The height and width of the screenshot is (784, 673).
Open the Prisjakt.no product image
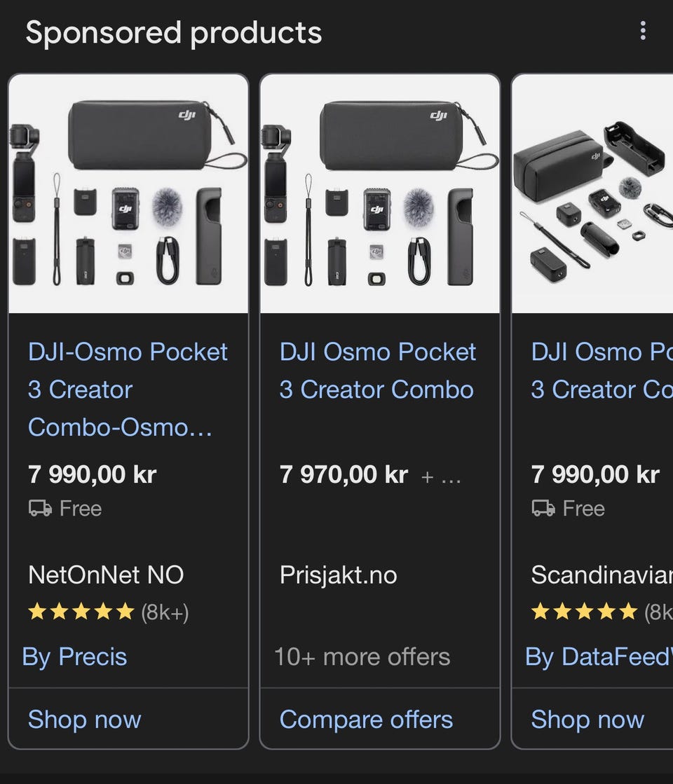pyautogui.click(x=380, y=193)
